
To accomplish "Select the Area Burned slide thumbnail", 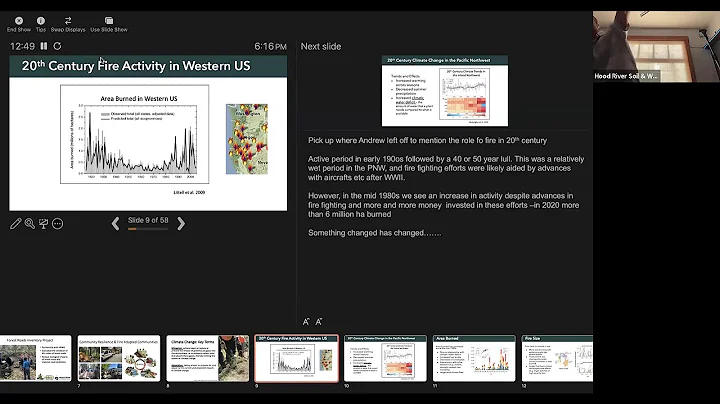I will click(474, 359).
